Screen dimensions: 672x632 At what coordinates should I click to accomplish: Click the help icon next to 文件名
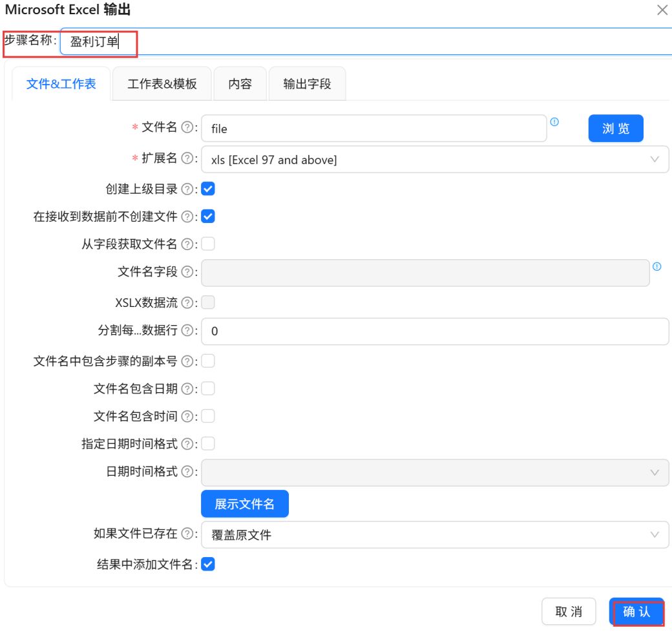(x=187, y=127)
